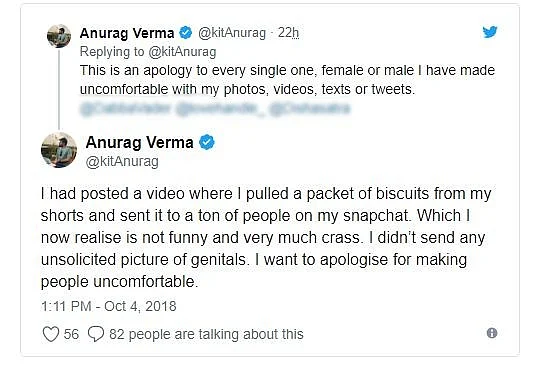This screenshot has width=534, height=370.
Task: Like the tweet with heart icon
Action: tap(51, 334)
